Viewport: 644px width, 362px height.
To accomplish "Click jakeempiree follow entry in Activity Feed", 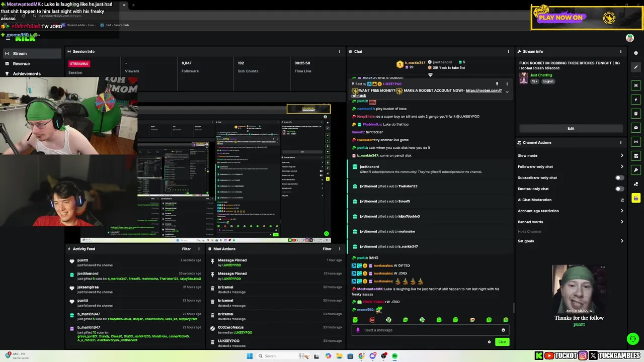I will (136, 290).
